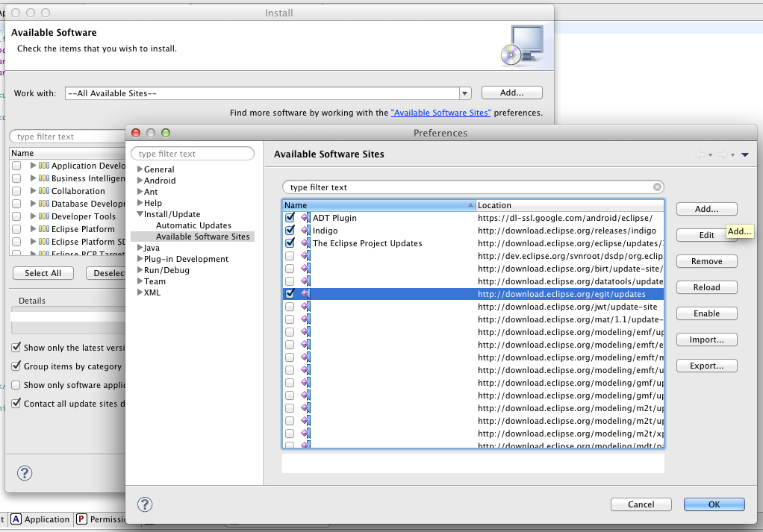Select the Team preferences item

(x=155, y=281)
